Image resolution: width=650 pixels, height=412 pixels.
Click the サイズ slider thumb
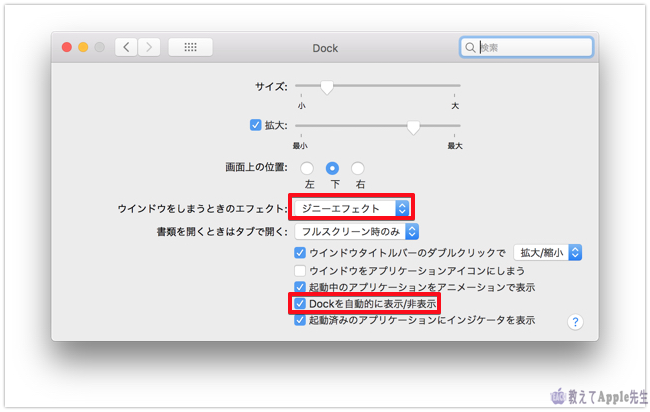coord(327,87)
